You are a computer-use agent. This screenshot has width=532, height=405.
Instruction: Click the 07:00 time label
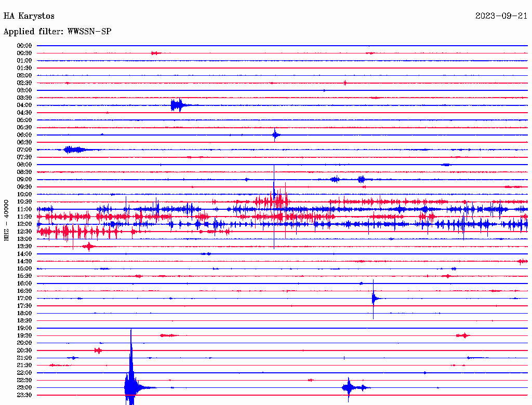[24, 150]
